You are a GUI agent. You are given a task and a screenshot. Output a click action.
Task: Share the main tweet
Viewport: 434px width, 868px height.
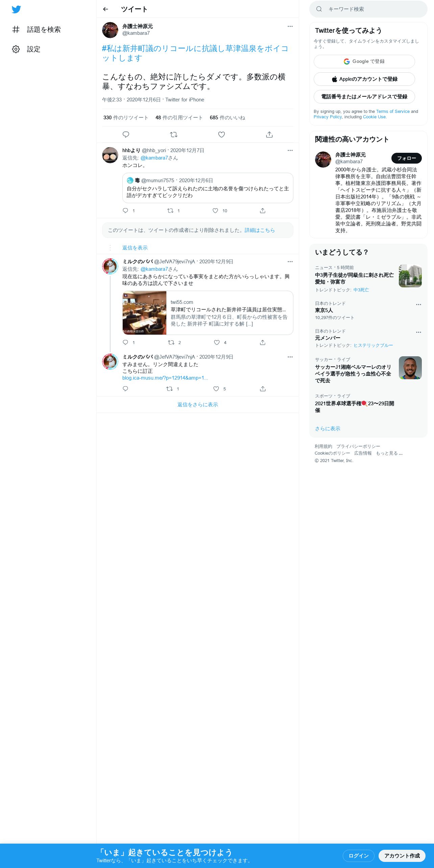tap(269, 135)
